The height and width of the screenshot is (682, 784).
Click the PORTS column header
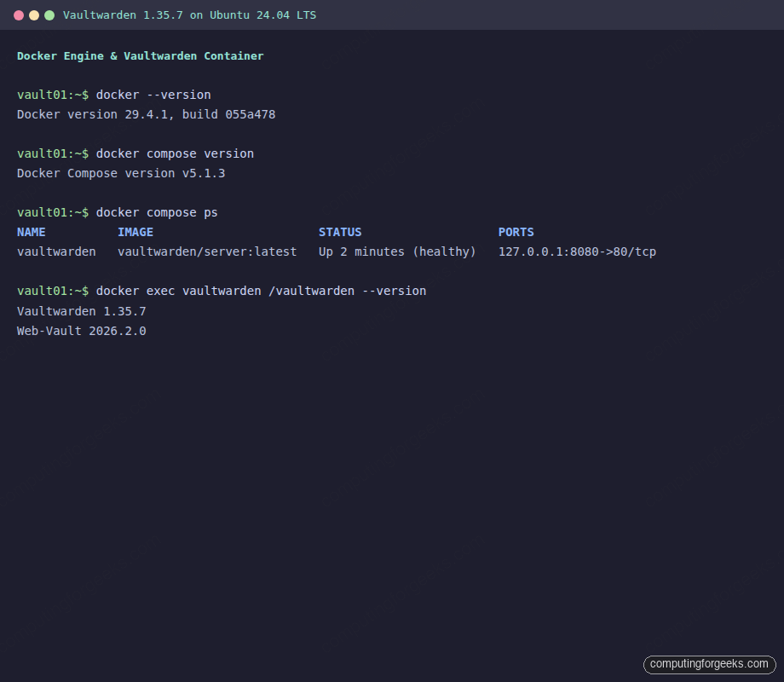point(516,232)
